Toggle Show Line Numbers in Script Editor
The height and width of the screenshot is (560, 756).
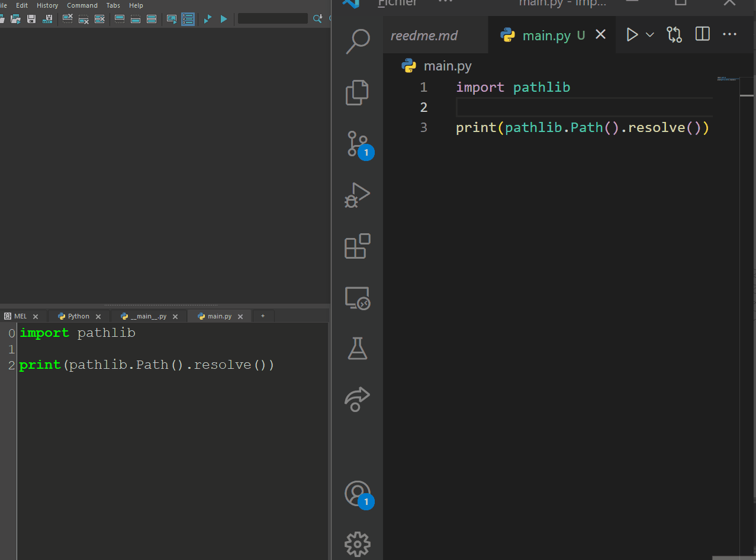(188, 19)
